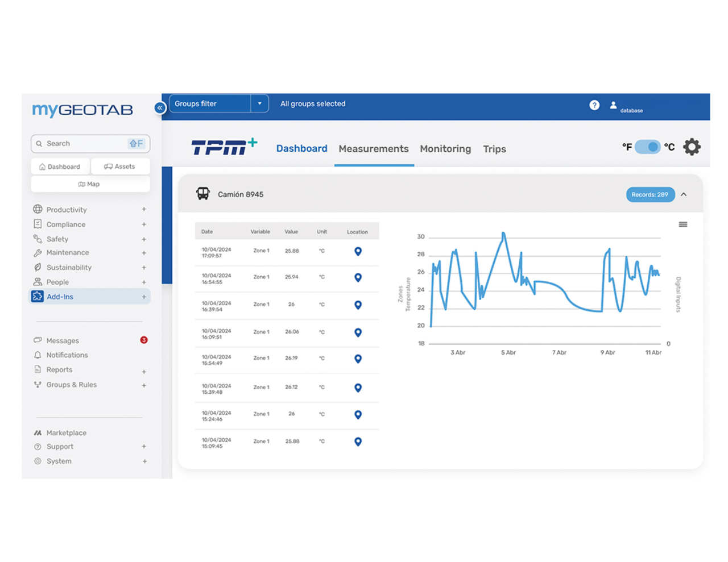Open the chart hamburger menu
Image resolution: width=728 pixels, height=562 pixels.
click(683, 224)
